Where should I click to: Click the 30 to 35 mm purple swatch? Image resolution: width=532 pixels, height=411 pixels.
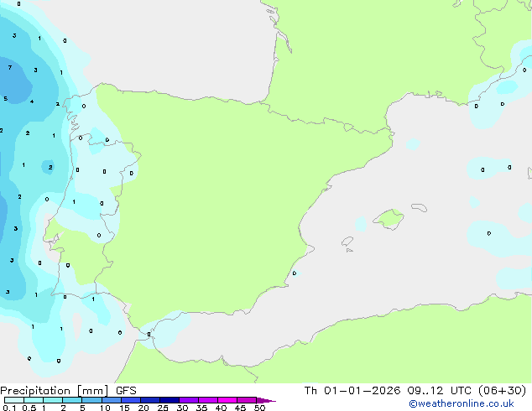pos(189,400)
